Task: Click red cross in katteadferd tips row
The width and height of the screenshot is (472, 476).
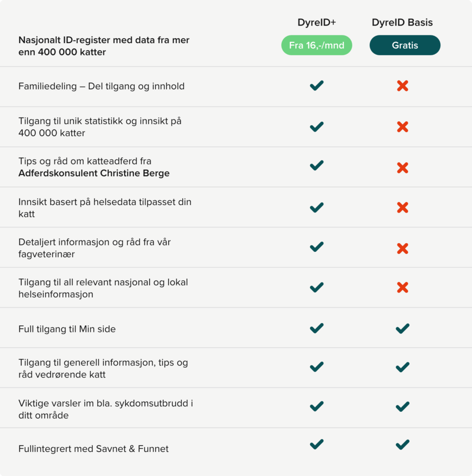Action: (403, 168)
